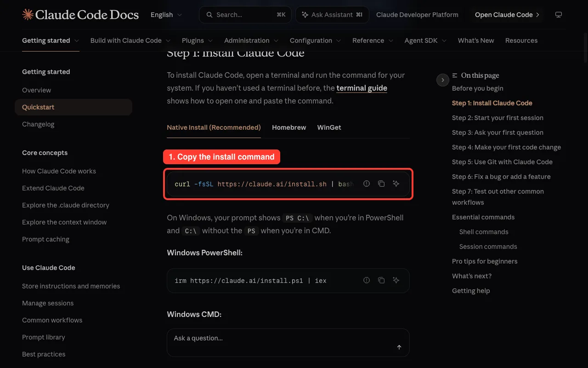Screen dimensions: 588x368
Task: Focus the Ask a question input
Action: click(288, 343)
